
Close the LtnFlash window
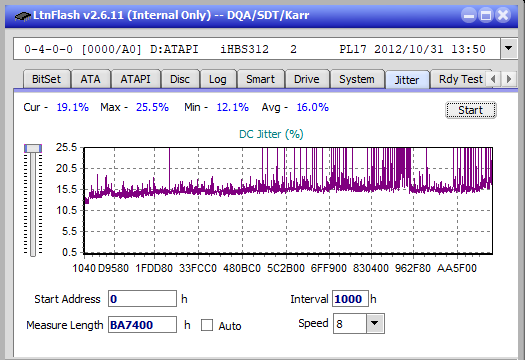coord(503,15)
